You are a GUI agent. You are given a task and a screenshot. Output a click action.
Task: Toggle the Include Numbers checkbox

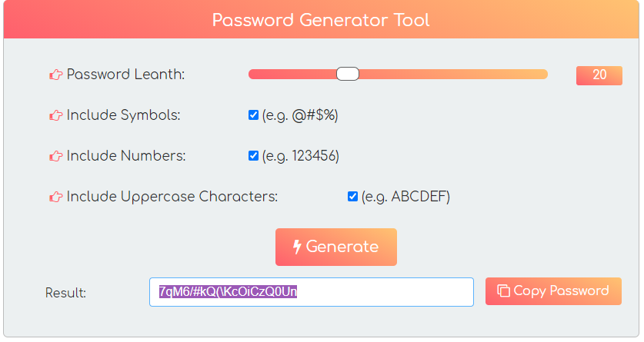(253, 156)
